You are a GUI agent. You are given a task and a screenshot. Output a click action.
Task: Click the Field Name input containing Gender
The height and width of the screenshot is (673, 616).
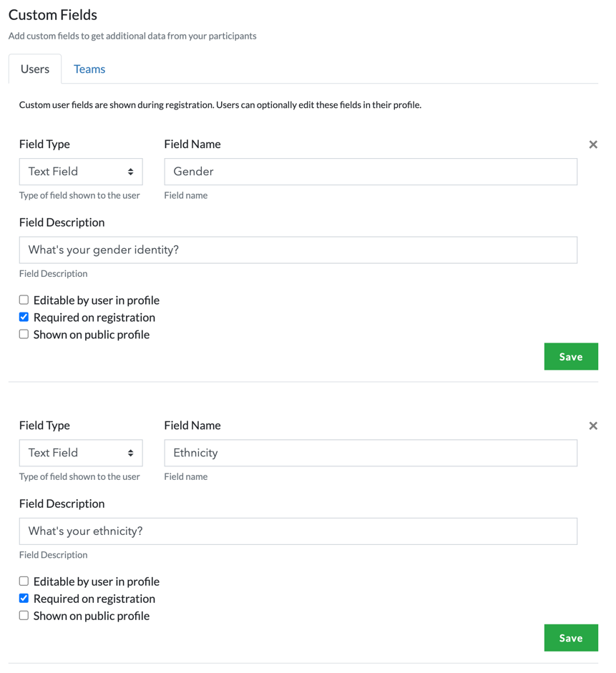[371, 172]
